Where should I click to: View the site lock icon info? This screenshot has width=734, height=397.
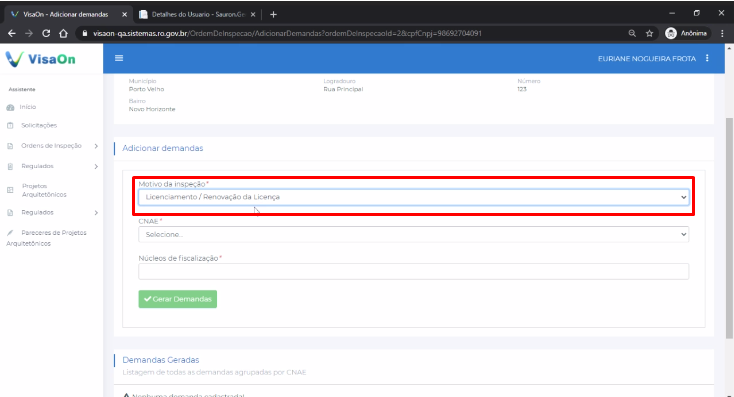point(85,33)
